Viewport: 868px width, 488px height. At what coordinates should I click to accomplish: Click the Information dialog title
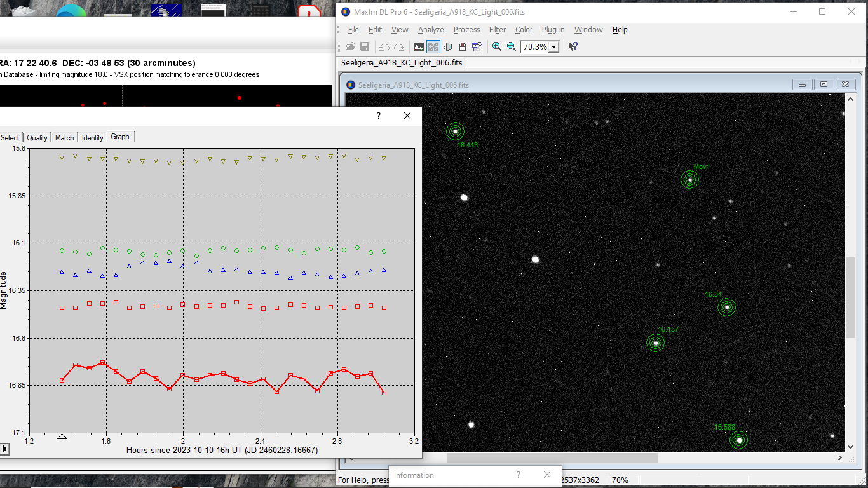pyautogui.click(x=414, y=475)
